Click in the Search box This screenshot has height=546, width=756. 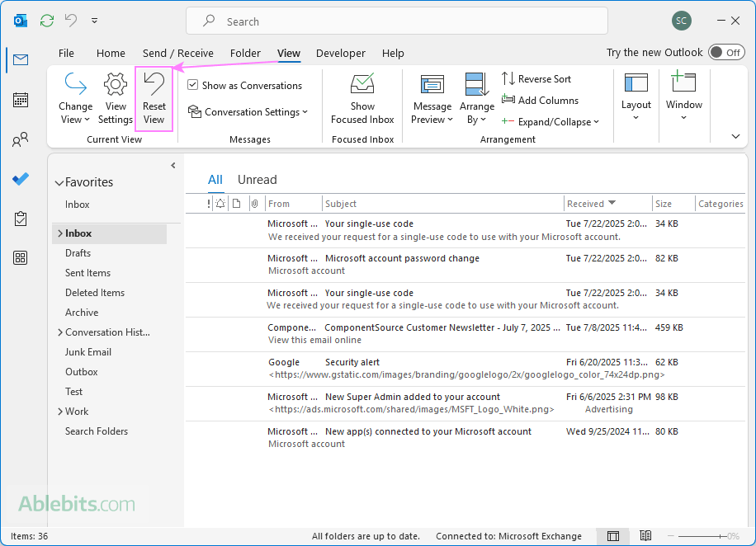[396, 21]
